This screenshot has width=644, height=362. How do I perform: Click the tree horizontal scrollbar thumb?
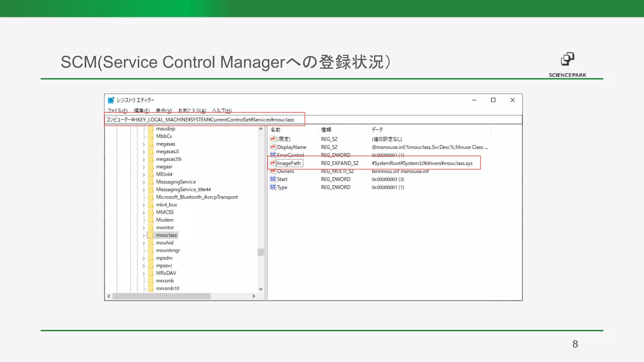[162, 296]
